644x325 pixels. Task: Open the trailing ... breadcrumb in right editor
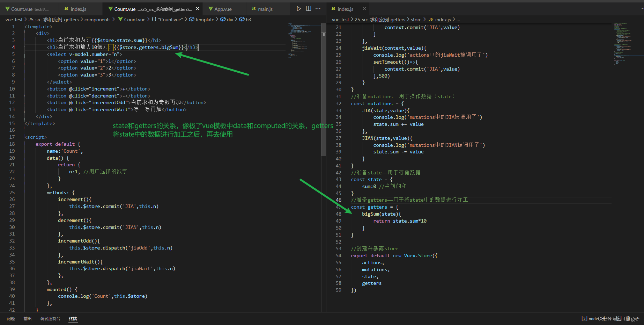click(458, 20)
